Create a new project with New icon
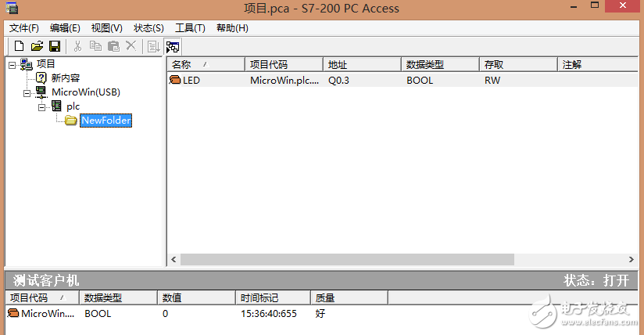 19,46
